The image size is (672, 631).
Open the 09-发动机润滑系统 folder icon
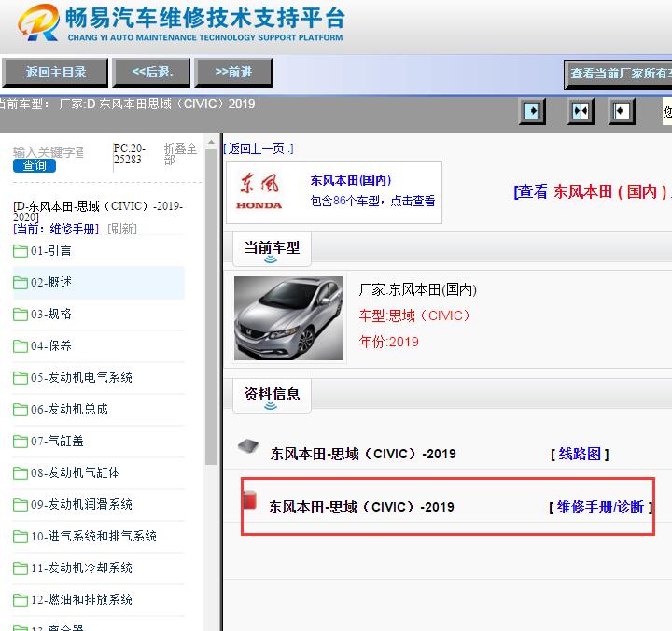point(21,505)
